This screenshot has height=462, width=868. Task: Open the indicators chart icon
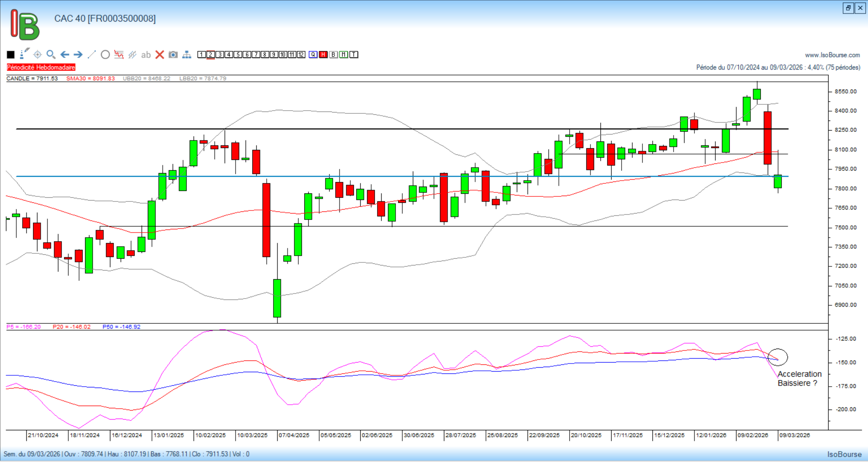(119, 55)
